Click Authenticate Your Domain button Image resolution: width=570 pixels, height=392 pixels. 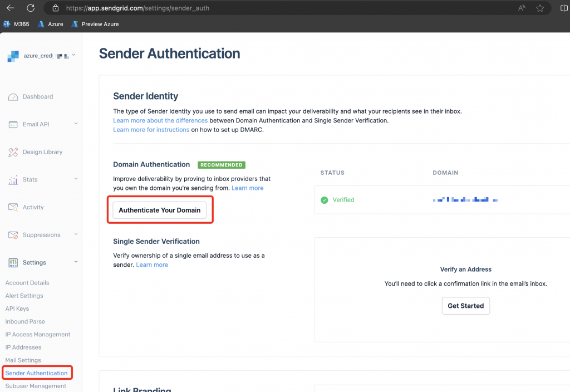[x=160, y=210]
